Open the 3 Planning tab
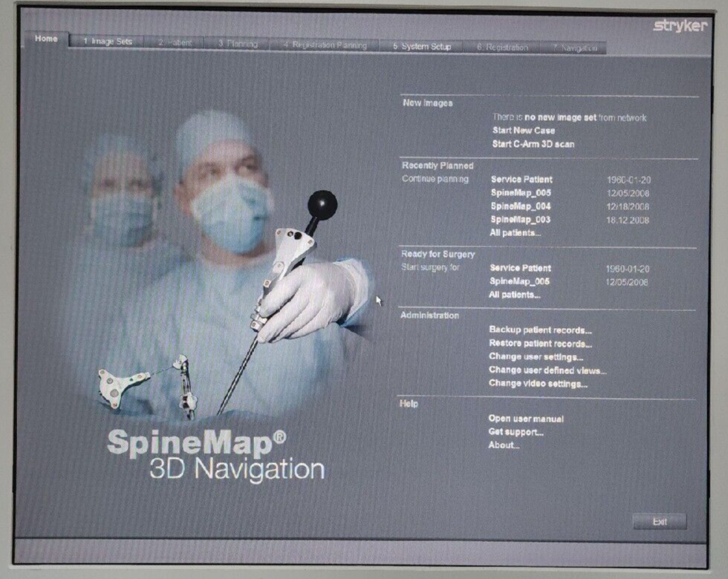This screenshot has height=579, width=728. (238, 44)
